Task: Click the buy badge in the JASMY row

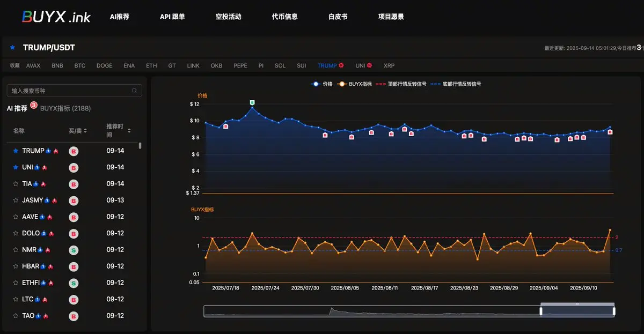Action: 74,201
